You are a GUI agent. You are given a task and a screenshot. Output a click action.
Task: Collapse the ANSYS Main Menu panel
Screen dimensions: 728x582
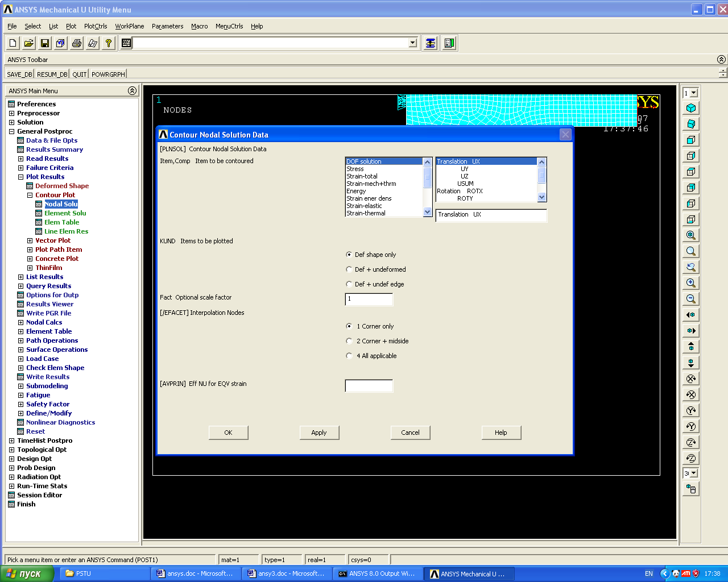132,90
